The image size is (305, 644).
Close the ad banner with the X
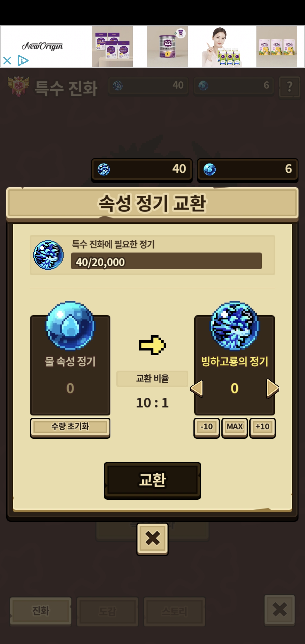(x=7, y=60)
